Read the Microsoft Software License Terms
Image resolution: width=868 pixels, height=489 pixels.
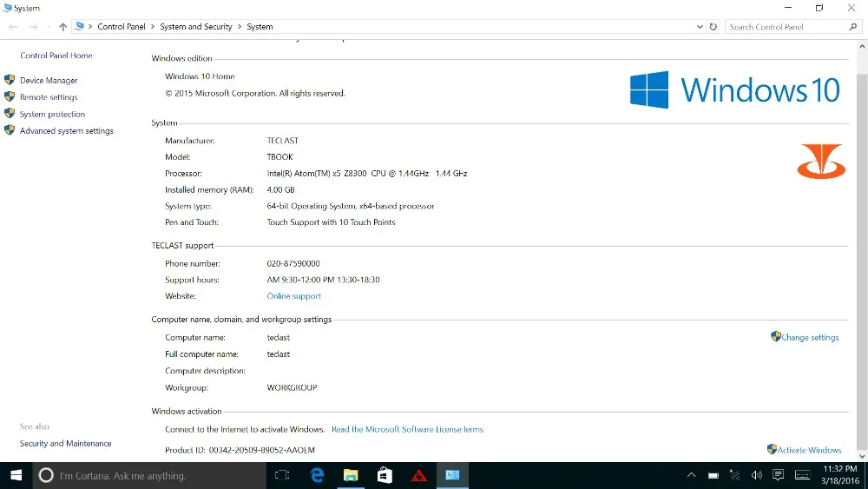tap(407, 429)
